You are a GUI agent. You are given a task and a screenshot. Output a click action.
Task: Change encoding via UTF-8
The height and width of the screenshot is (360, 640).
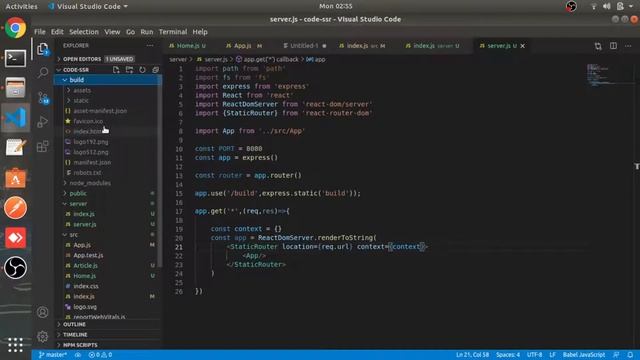coord(534,355)
